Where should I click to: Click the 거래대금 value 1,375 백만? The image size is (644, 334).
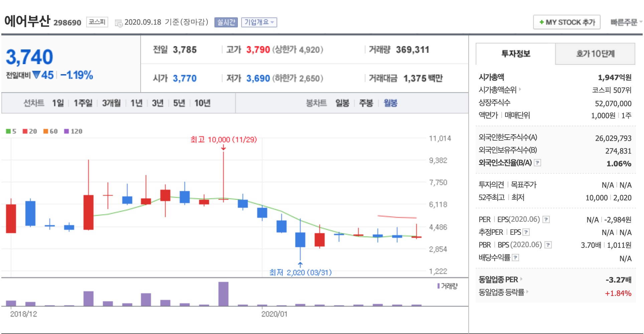423,78
